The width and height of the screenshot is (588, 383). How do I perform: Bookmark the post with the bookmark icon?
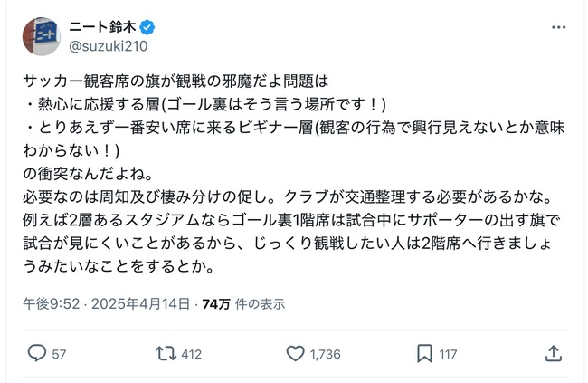(424, 354)
